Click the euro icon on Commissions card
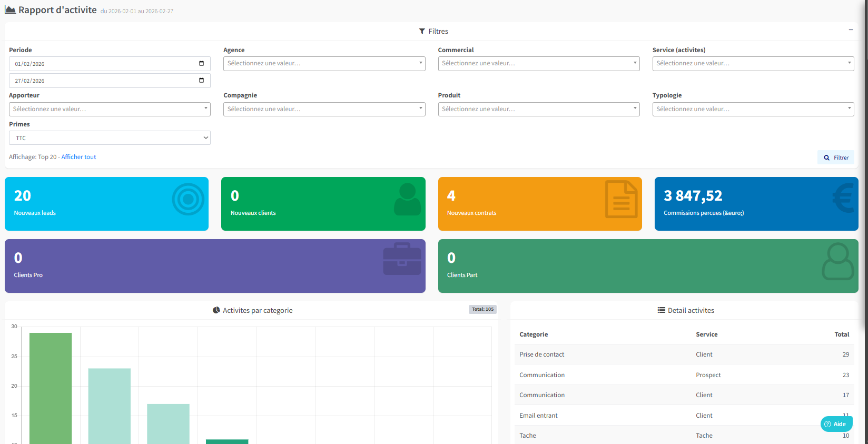 tap(843, 198)
